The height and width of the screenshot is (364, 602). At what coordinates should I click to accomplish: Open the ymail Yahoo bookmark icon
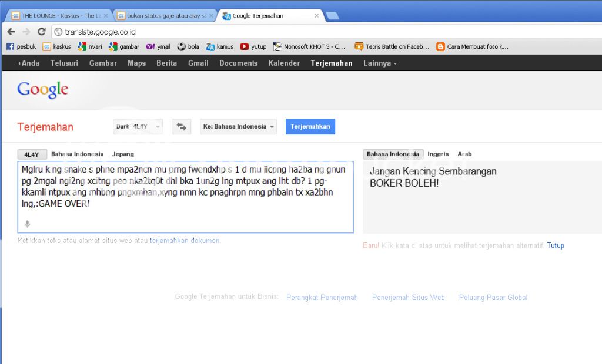(x=150, y=47)
